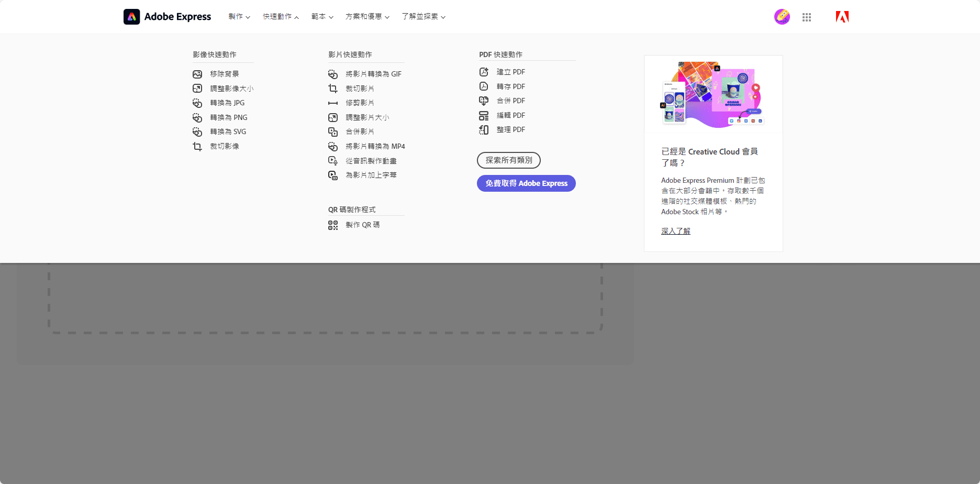Click the 調整影片大小 icon

pyautogui.click(x=333, y=117)
